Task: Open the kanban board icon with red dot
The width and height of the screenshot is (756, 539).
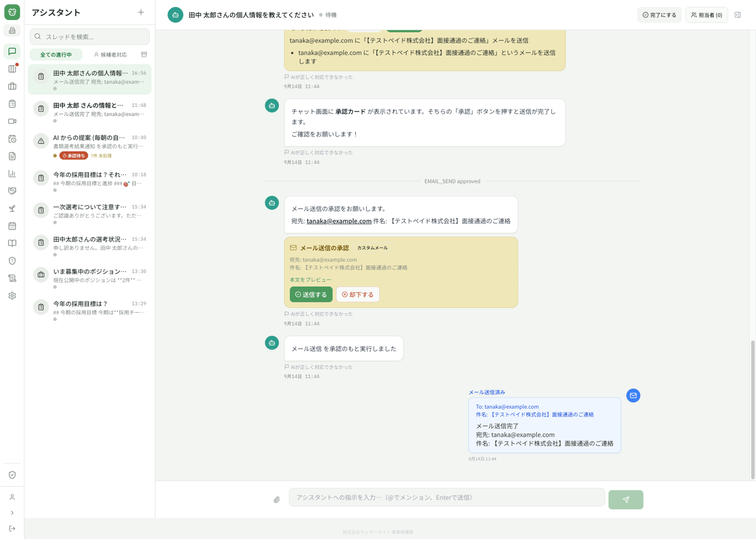Action: (x=12, y=69)
